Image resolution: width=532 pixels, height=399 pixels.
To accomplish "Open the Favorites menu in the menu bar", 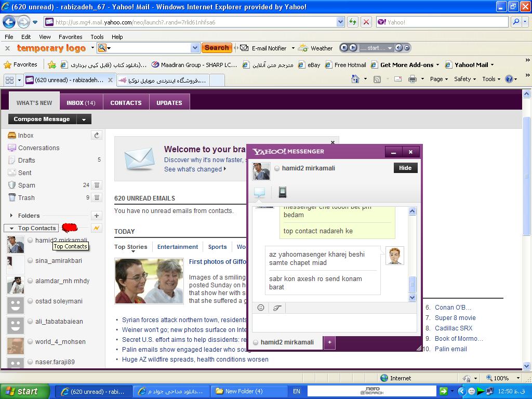I will click(x=70, y=37).
